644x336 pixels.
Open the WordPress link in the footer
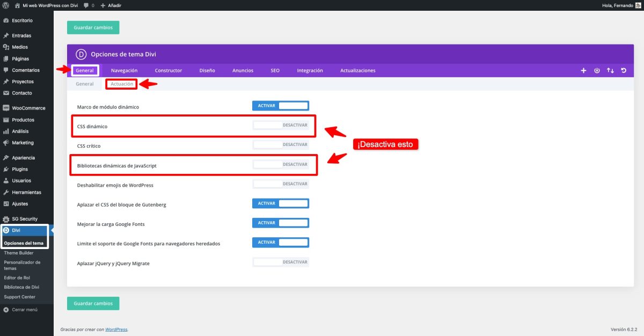coord(116,329)
